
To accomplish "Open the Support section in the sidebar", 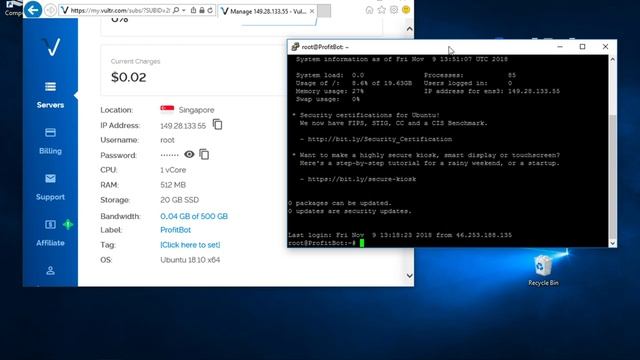I will (50, 187).
